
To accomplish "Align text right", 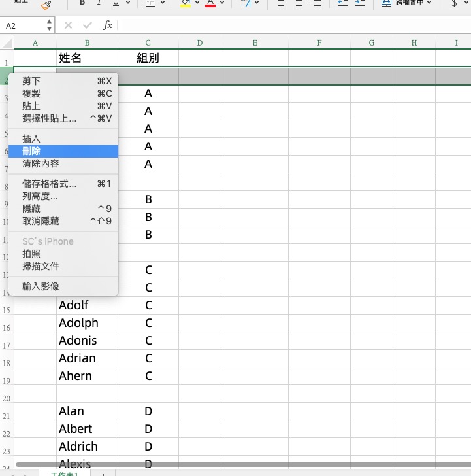I will point(317,3).
